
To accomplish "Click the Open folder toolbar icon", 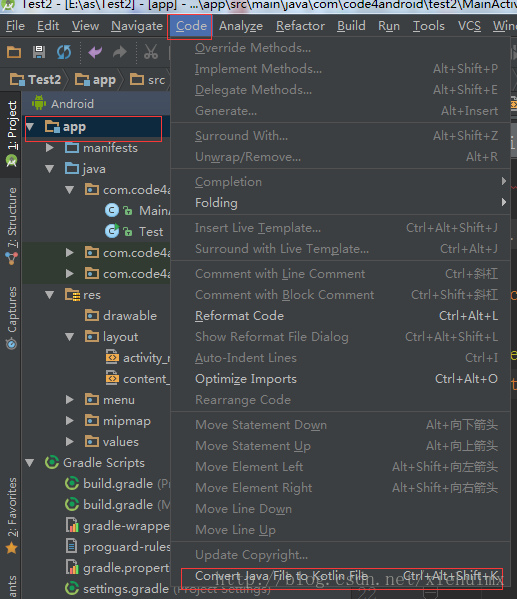I will pyautogui.click(x=14, y=52).
